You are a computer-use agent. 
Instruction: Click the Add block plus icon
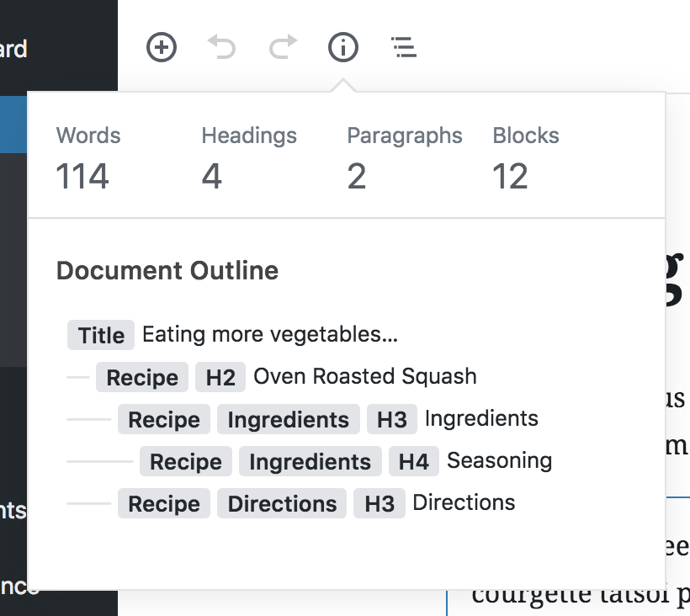point(162,47)
